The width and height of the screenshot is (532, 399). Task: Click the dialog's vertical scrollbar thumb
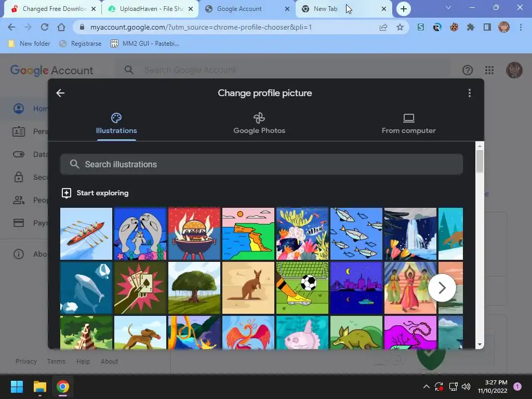click(x=480, y=161)
